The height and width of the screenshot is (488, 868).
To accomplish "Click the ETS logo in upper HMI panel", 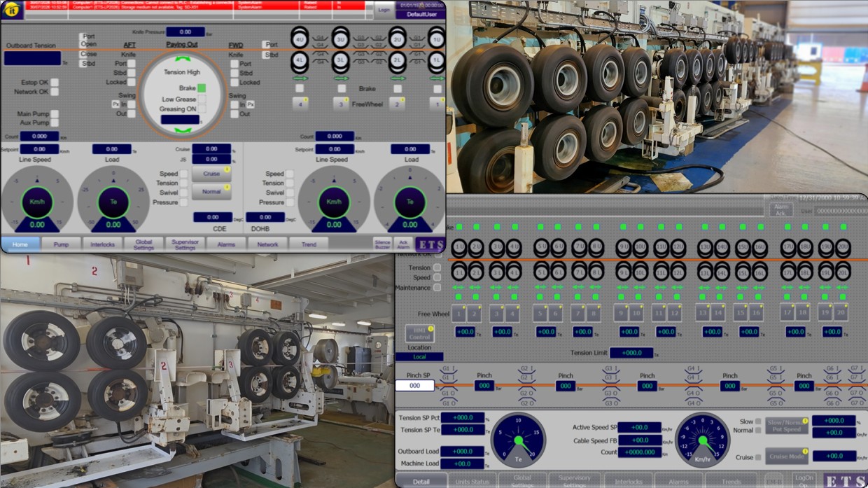I will click(430, 244).
